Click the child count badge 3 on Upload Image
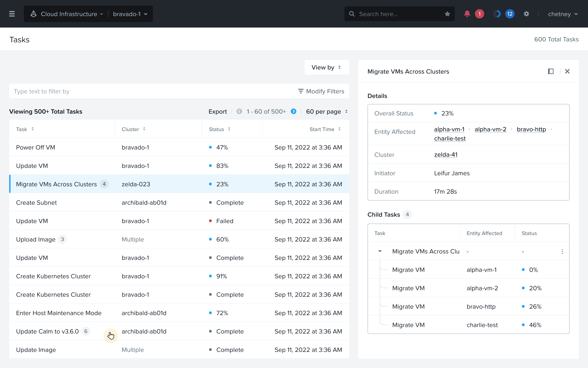Screen dimensions: 588x368 (x=62, y=239)
